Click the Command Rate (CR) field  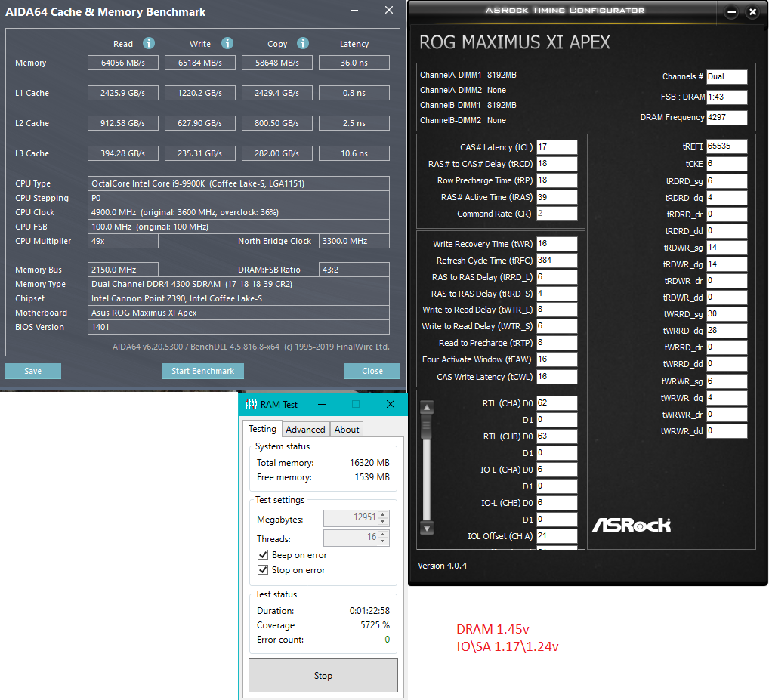click(557, 214)
